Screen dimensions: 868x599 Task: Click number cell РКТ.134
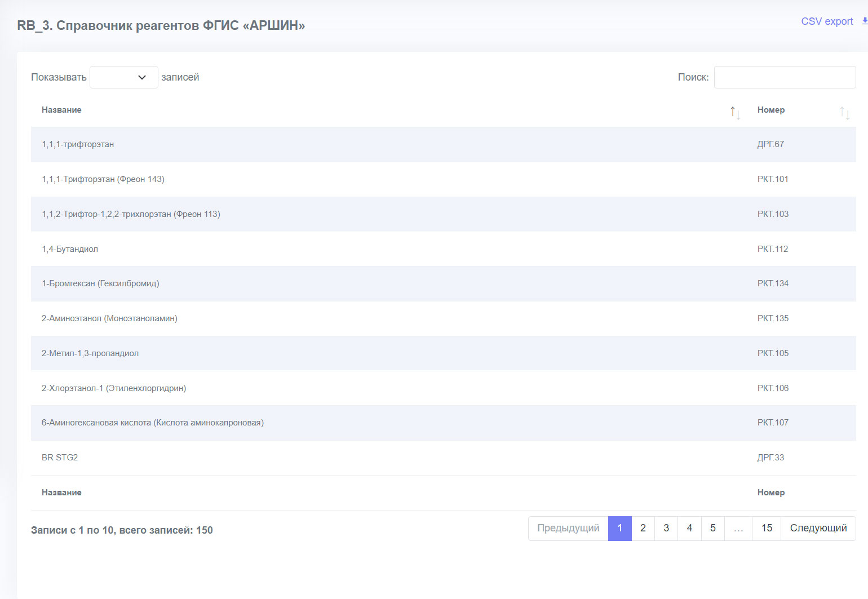tap(773, 283)
